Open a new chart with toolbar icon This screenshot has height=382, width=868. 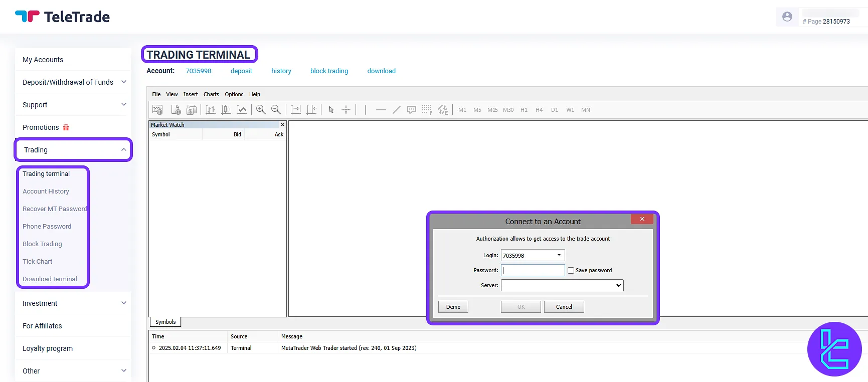click(x=157, y=110)
